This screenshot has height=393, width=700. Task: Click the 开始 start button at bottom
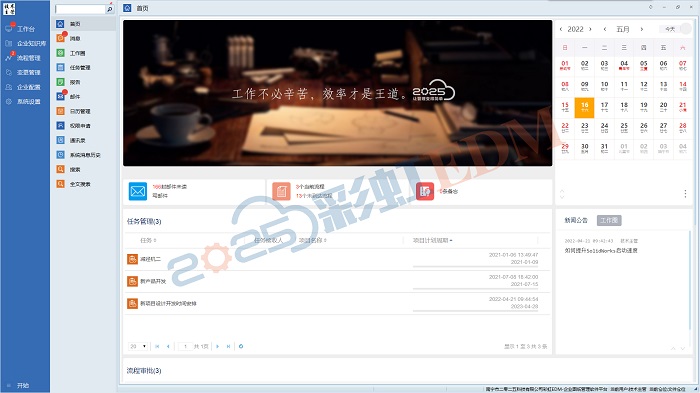coord(23,385)
